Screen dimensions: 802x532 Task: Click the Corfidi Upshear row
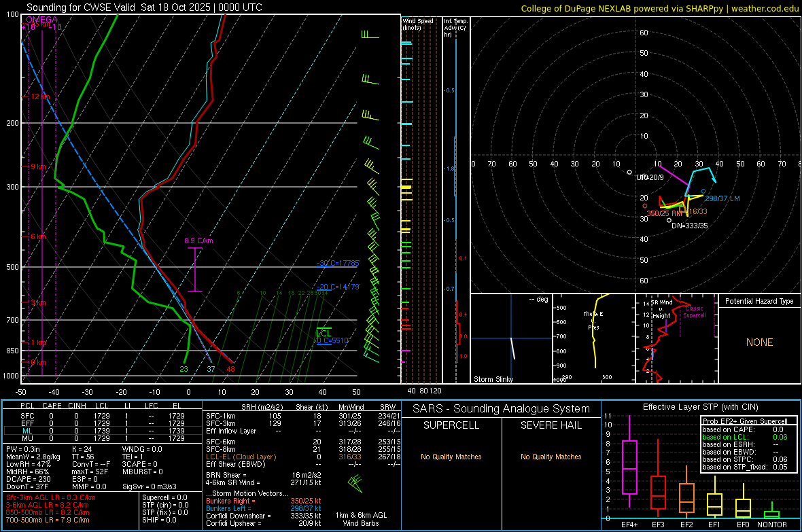pyautogui.click(x=264, y=523)
